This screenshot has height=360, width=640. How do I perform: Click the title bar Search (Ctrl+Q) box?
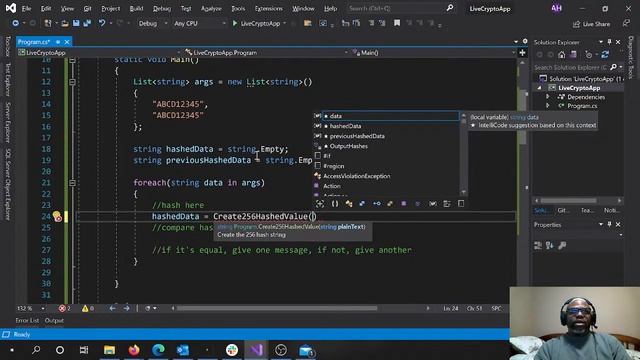coord(400,8)
